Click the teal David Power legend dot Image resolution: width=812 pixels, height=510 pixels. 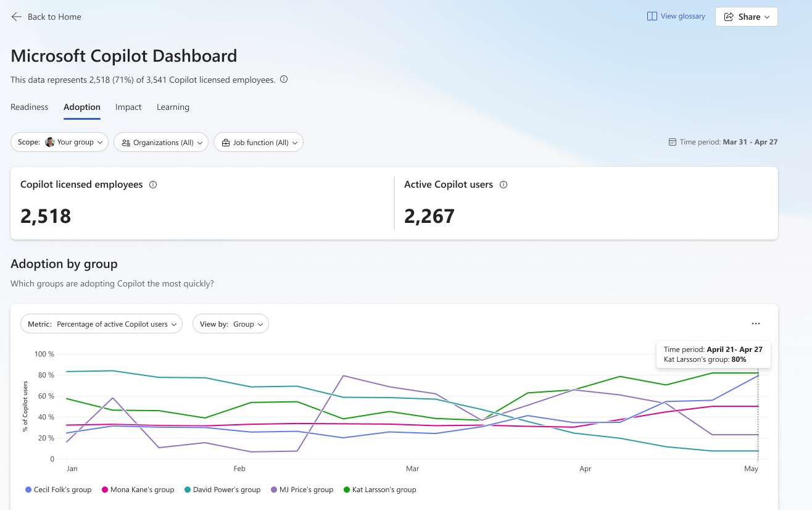188,490
